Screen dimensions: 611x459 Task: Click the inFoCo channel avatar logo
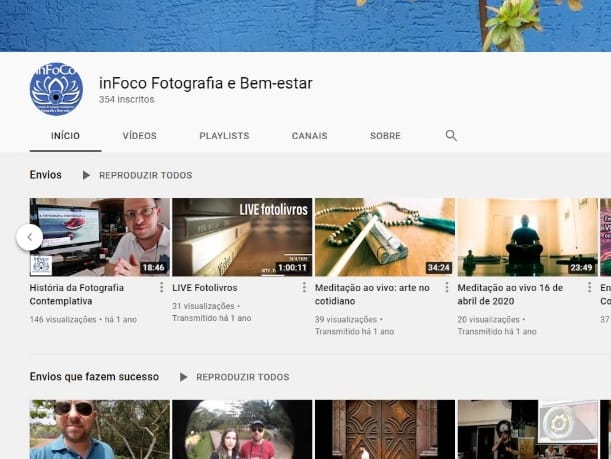pos(57,89)
